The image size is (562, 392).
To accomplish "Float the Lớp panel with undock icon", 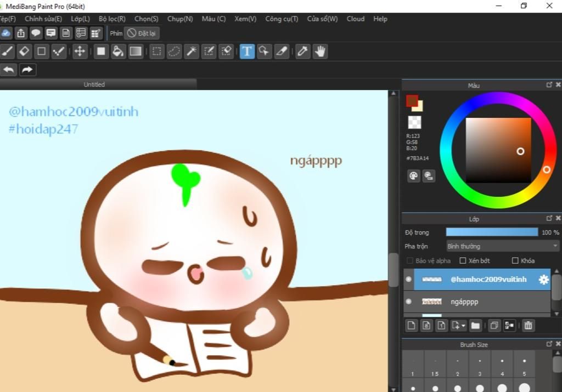I will pyautogui.click(x=549, y=218).
